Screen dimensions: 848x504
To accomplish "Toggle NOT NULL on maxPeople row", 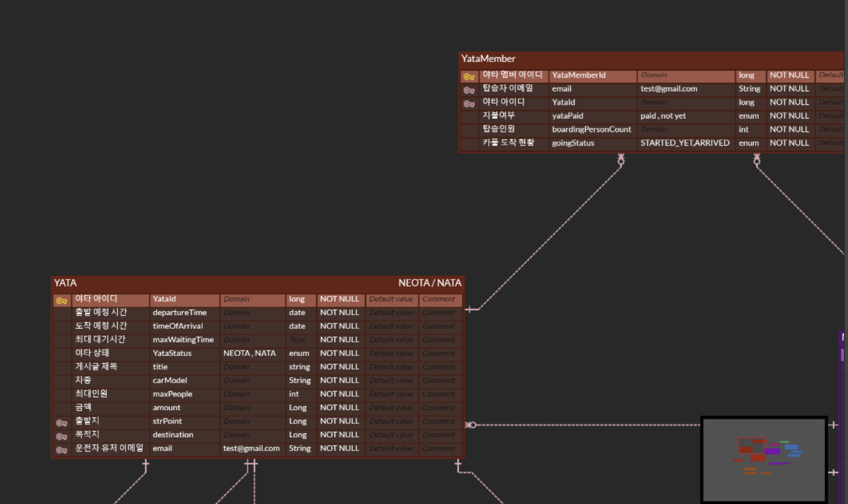I will point(339,394).
